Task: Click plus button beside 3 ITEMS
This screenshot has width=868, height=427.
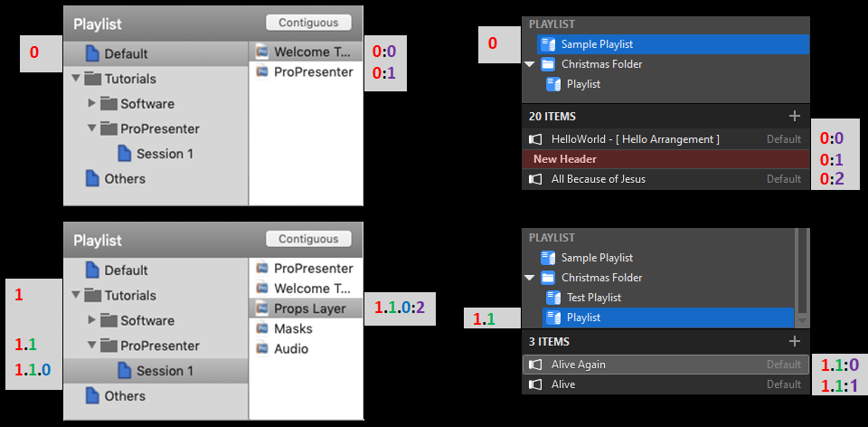Action: pos(795,341)
